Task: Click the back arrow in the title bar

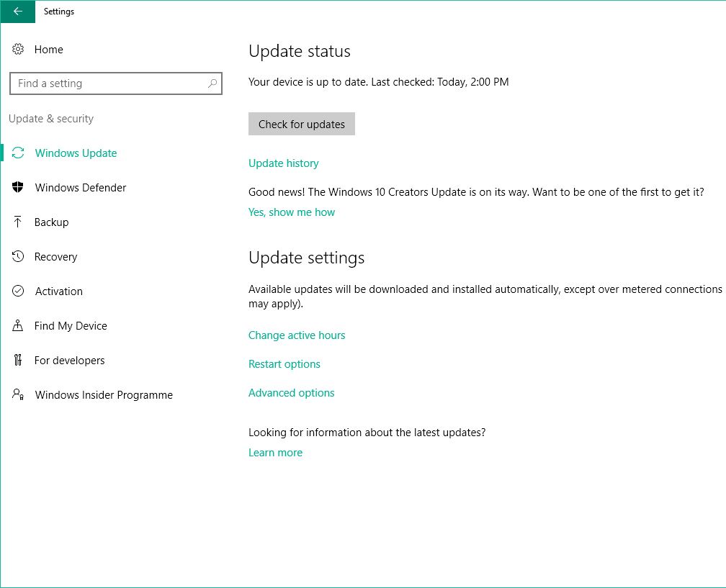Action: 17,11
